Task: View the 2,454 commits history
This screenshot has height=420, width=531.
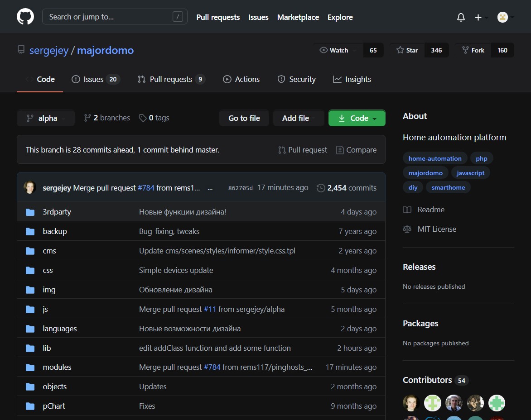Action: tap(347, 188)
